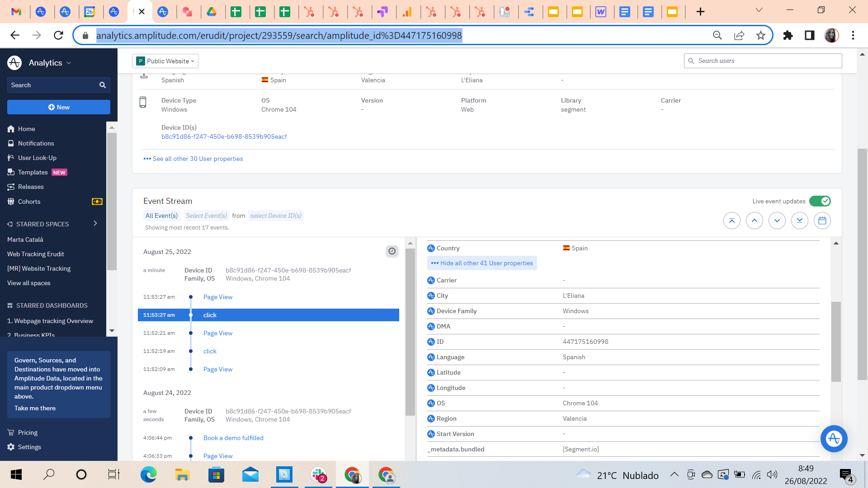Open Templates in the sidebar
Screen dimensions: 868x488
(x=33, y=172)
